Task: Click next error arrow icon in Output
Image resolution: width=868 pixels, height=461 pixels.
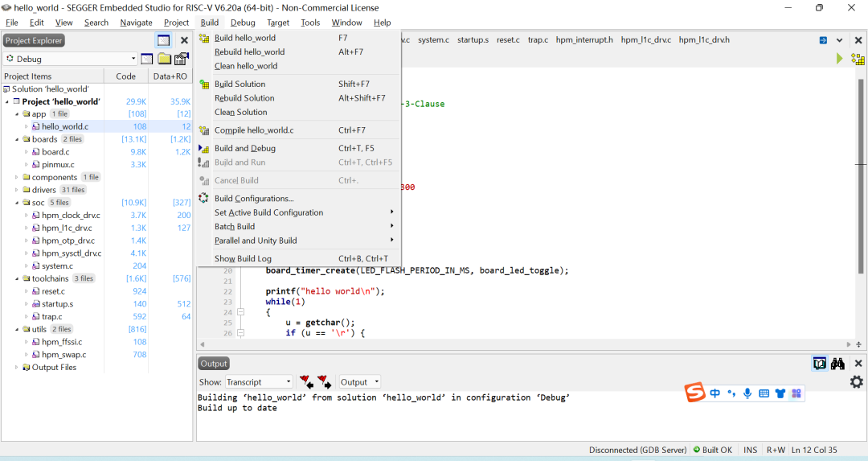Action: 325,382
